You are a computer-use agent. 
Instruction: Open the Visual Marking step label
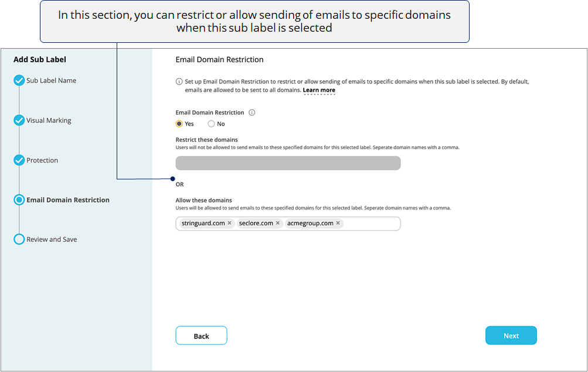click(x=49, y=120)
